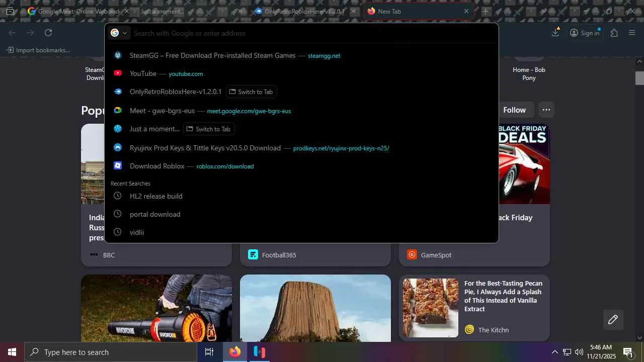Reload the current page

click(x=48, y=33)
